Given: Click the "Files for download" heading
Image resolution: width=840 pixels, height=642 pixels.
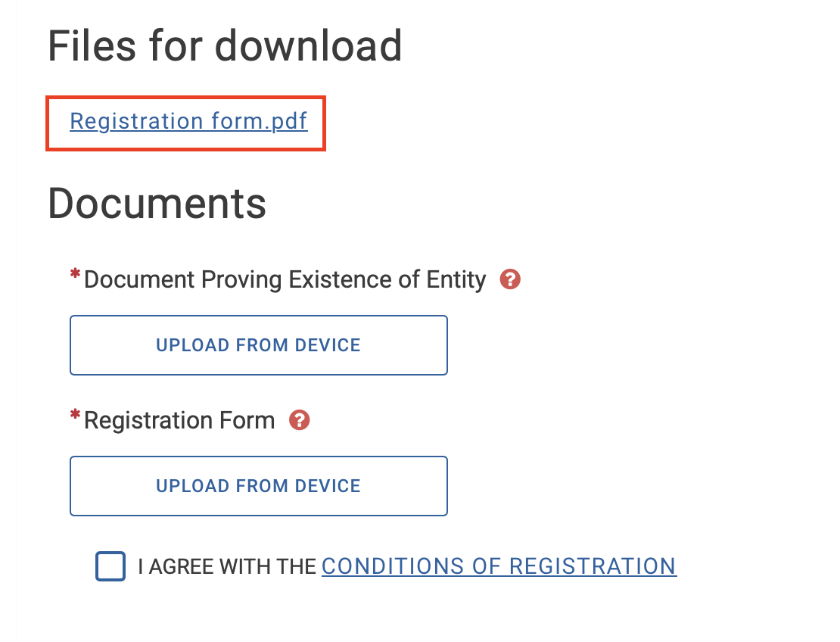Looking at the screenshot, I should (x=225, y=46).
